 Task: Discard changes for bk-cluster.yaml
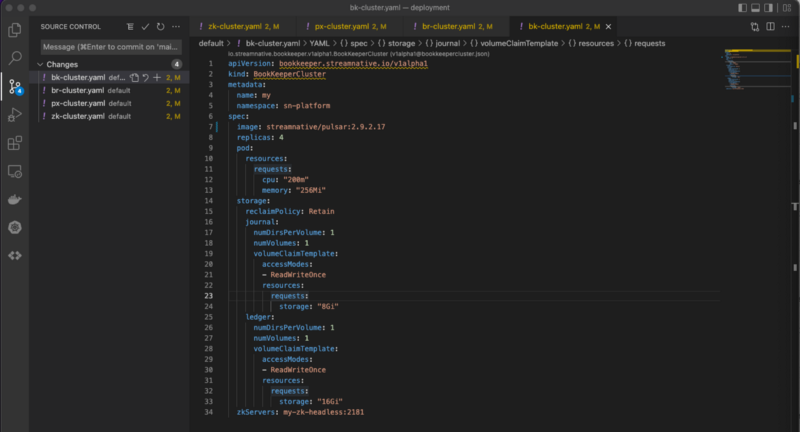(x=146, y=77)
